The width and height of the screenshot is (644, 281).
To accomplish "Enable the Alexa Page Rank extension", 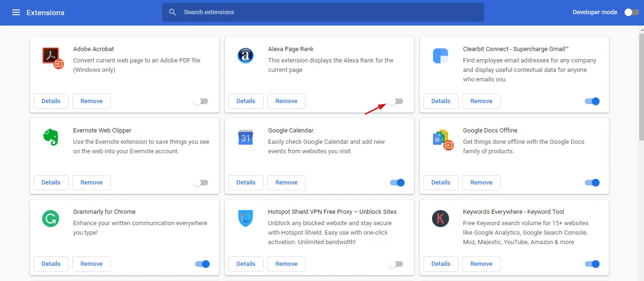I will pos(396,101).
